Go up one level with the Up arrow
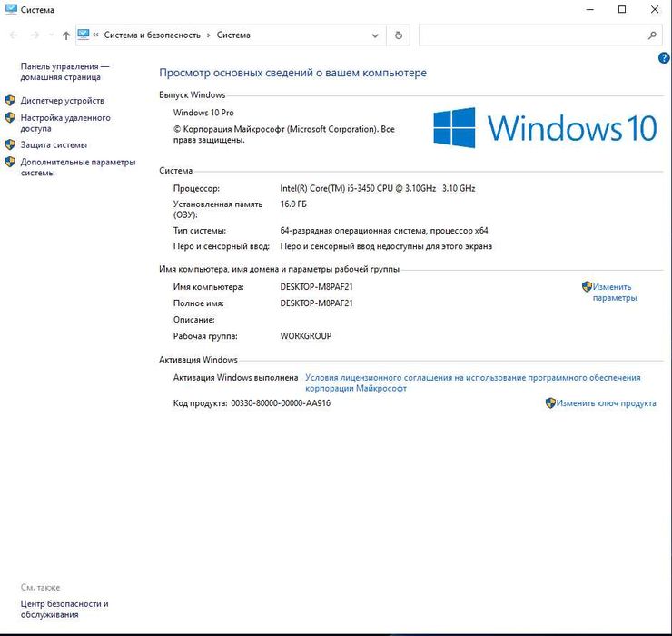Viewport: 672px width, 636px height. 66,35
